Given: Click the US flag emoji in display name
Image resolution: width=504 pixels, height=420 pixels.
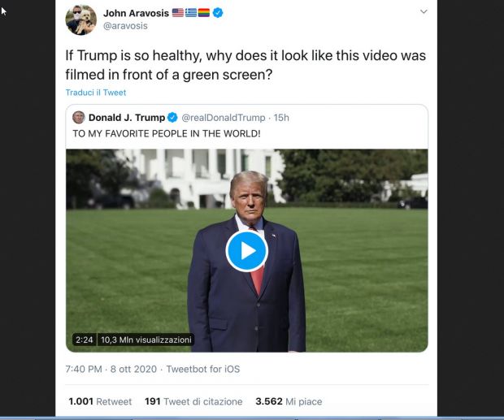Looking at the screenshot, I should 178,13.
